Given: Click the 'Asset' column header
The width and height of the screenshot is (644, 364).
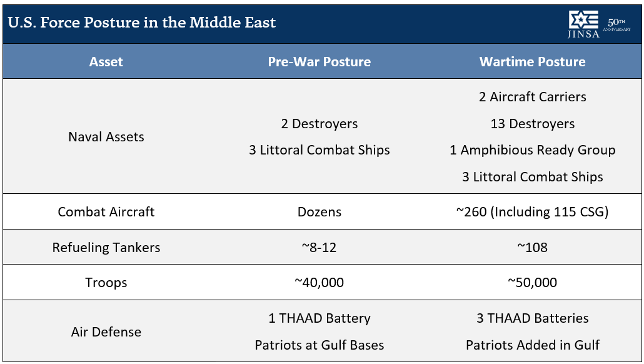Looking at the screenshot, I should point(106,62).
